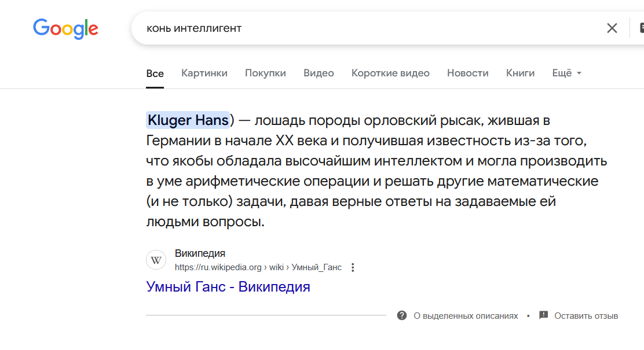
Task: Select the Все tab
Action: 155,73
